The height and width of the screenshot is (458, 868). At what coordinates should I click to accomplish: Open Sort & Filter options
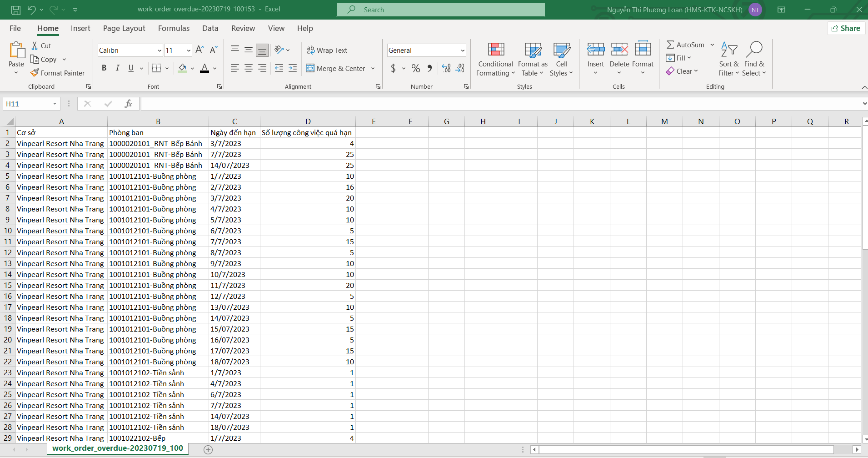[728, 60]
